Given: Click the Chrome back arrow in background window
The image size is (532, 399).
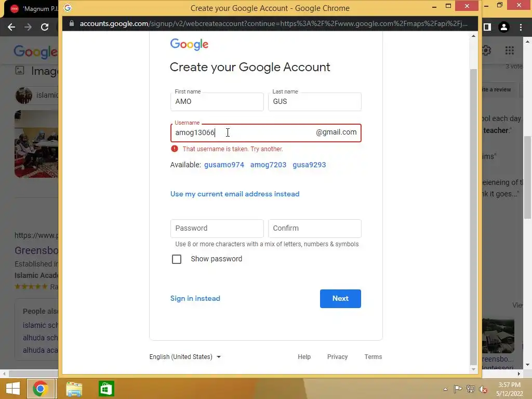Looking at the screenshot, I should (11, 27).
